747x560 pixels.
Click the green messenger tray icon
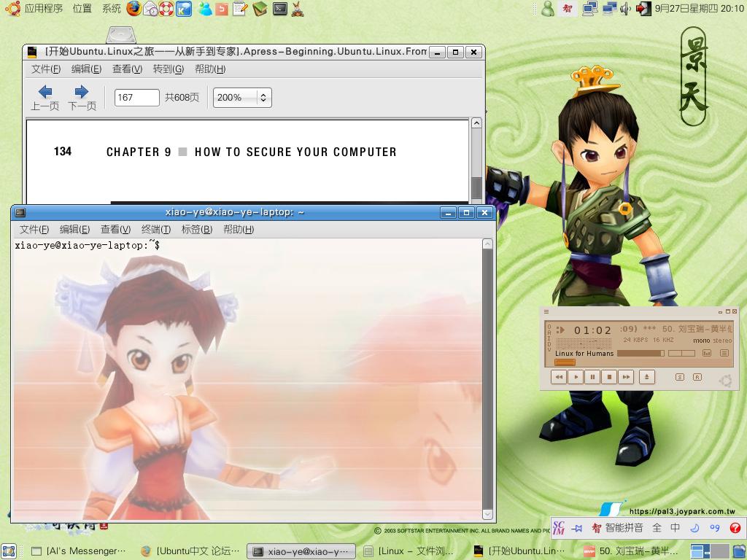pyautogui.click(x=548, y=9)
